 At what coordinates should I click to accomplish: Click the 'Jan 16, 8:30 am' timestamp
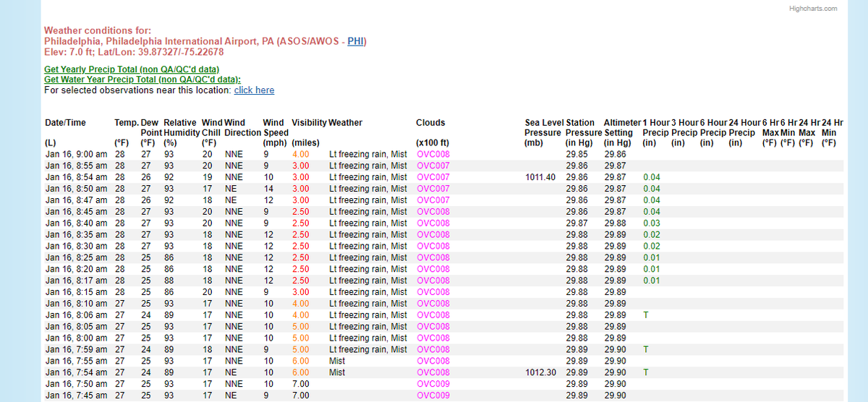(x=76, y=247)
